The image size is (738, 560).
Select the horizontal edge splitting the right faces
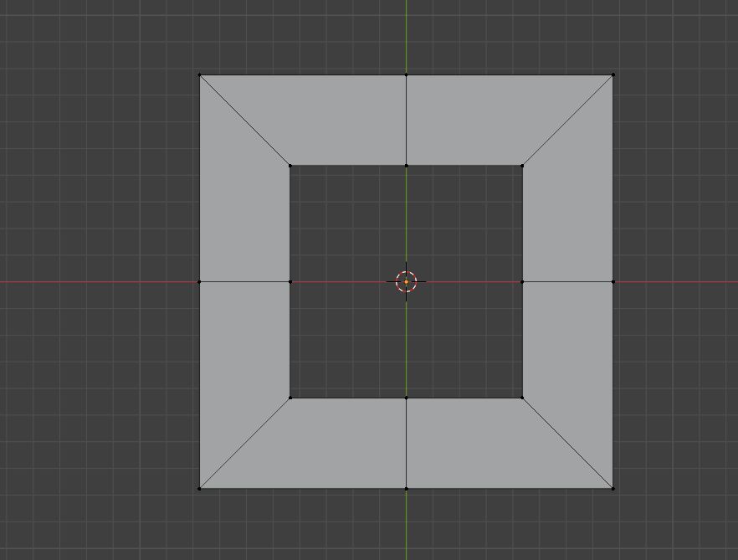(x=567, y=281)
